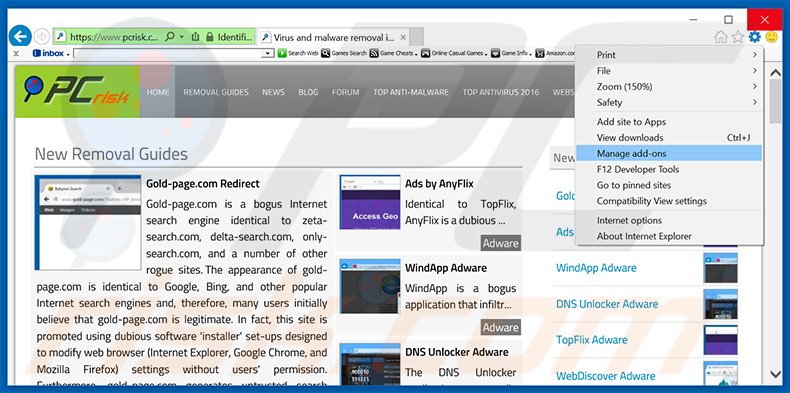Image resolution: width=790 pixels, height=393 pixels.
Task: Click the WindApp Adware article thumbnail
Action: tap(370, 286)
